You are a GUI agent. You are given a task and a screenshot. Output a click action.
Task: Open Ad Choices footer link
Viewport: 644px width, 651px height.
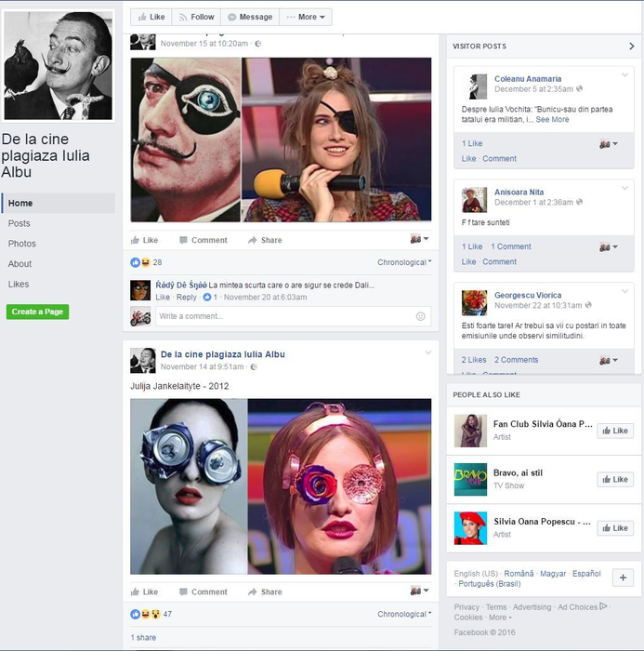coord(583,607)
